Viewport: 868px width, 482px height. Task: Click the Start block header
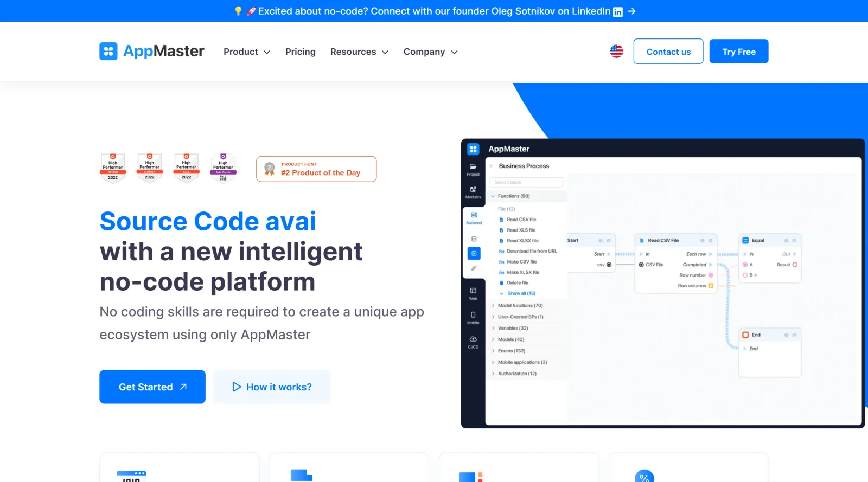tap(590, 240)
